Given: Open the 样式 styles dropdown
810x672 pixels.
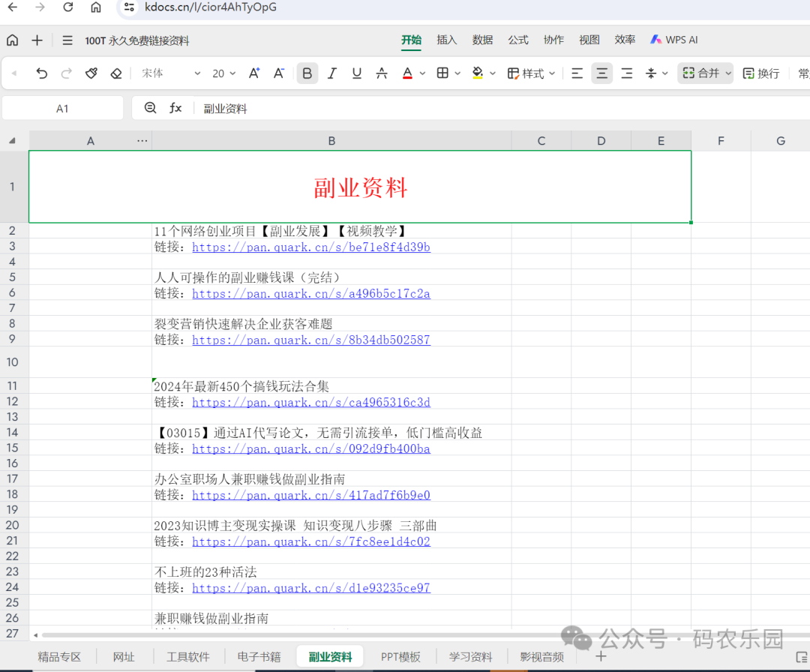Looking at the screenshot, I should (x=531, y=73).
